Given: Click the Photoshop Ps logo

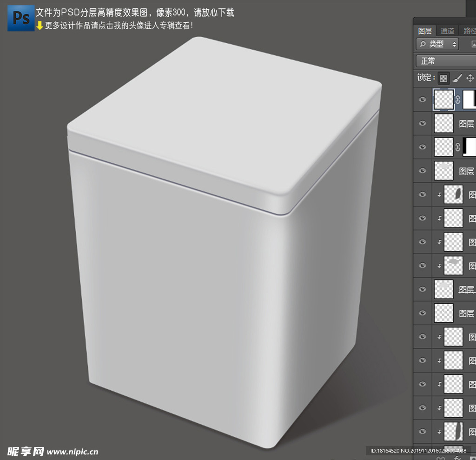Looking at the screenshot, I should (21, 18).
